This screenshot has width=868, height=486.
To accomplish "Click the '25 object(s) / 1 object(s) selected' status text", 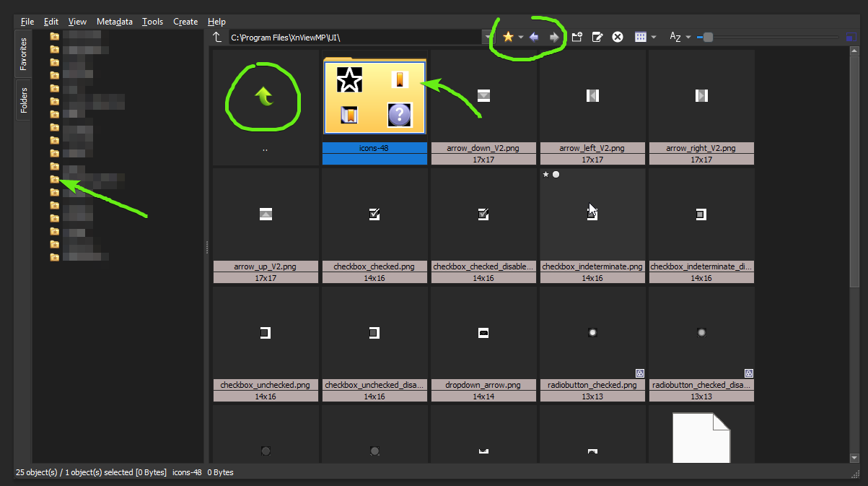I will pos(74,472).
